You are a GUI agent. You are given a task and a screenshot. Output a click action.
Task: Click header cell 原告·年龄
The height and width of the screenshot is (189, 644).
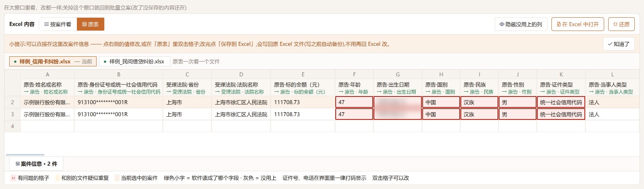(354, 88)
